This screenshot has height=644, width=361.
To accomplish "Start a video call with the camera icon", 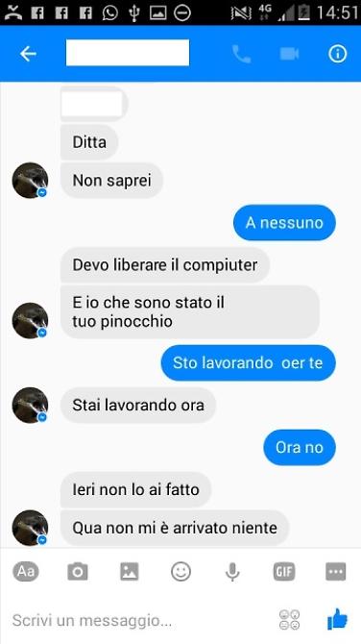I will [289, 54].
